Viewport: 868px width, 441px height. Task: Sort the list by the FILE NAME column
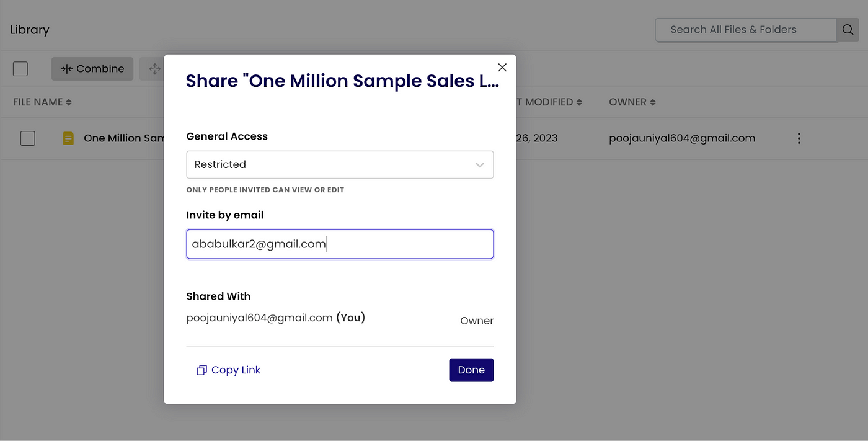pos(43,102)
